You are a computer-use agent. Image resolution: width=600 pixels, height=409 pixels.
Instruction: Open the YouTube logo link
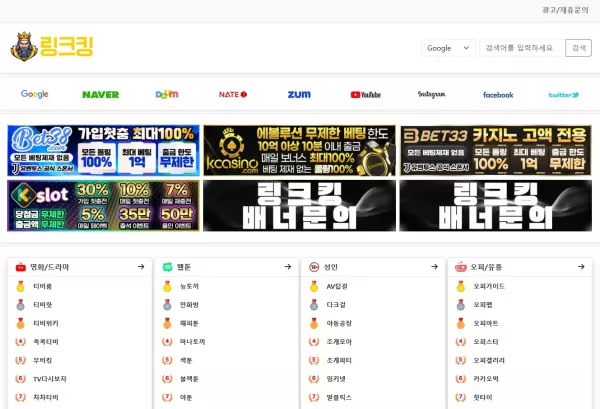click(x=365, y=95)
